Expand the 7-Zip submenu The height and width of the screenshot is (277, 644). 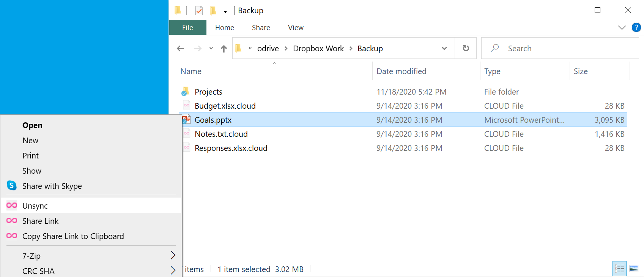click(173, 255)
